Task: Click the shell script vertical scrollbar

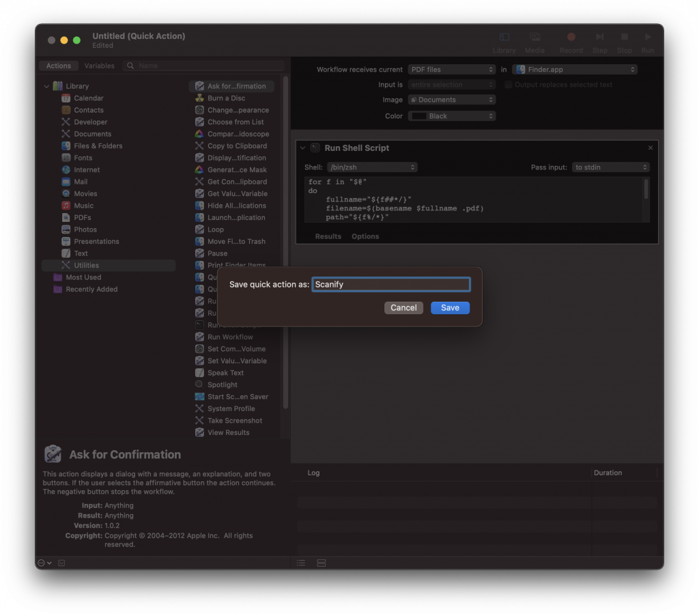Action: pos(646,189)
